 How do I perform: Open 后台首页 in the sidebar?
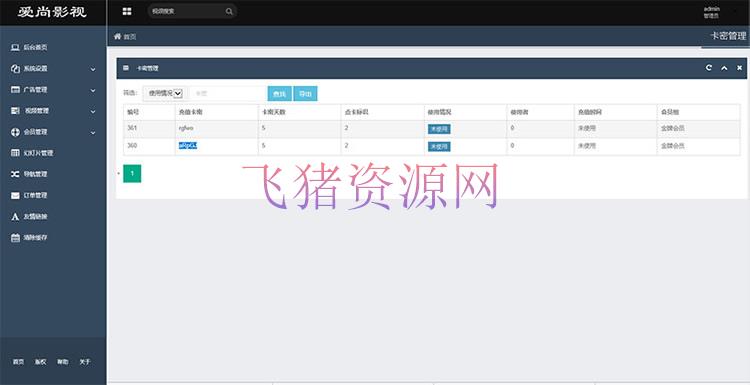click(x=35, y=47)
